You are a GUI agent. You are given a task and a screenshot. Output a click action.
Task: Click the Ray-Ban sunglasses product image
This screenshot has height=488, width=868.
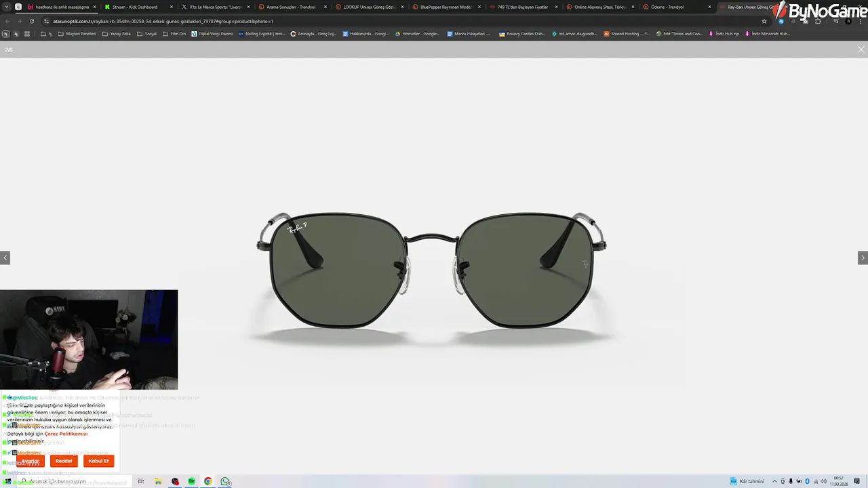coord(431,270)
